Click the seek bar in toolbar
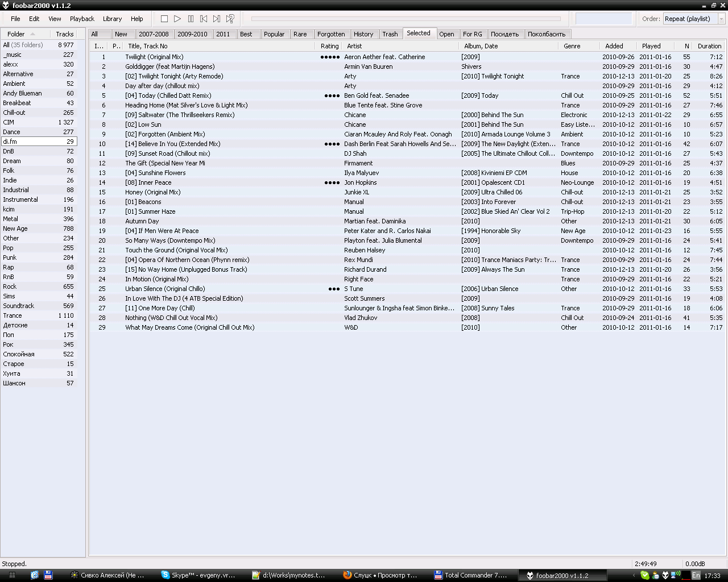The image size is (728, 582). click(406, 19)
